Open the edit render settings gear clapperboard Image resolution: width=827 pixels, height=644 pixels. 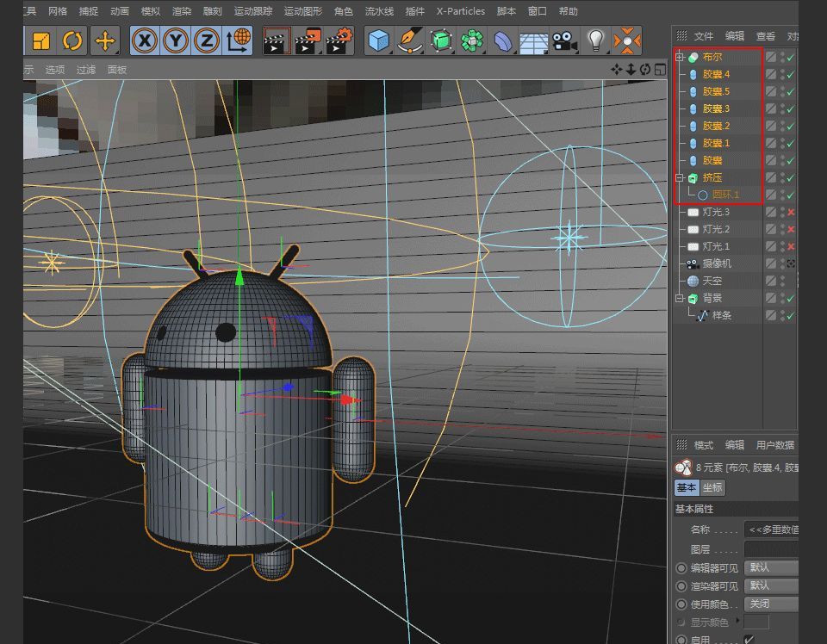339,40
